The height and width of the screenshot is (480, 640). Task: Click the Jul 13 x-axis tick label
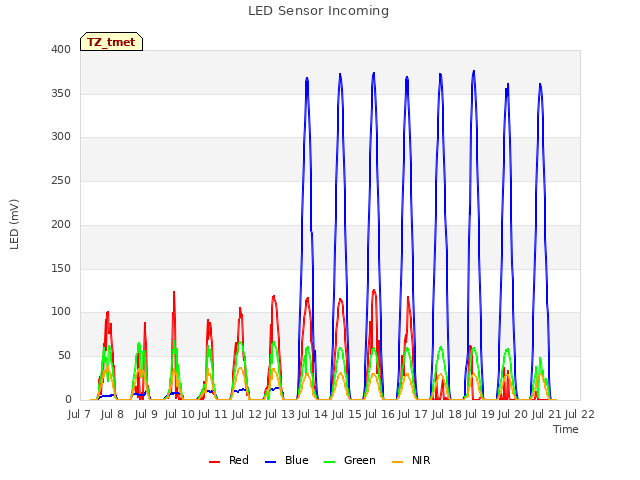(x=280, y=414)
